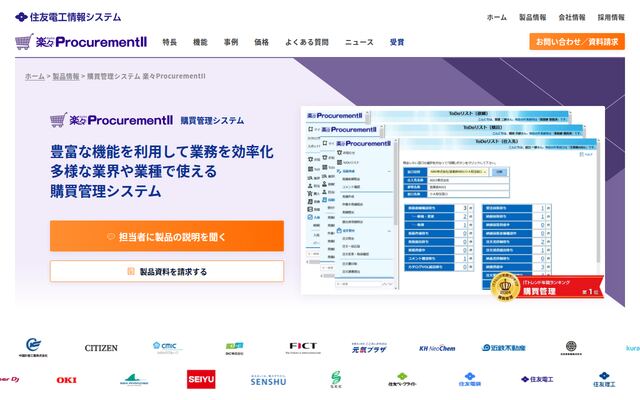Open the 価格 menu item

(x=261, y=42)
